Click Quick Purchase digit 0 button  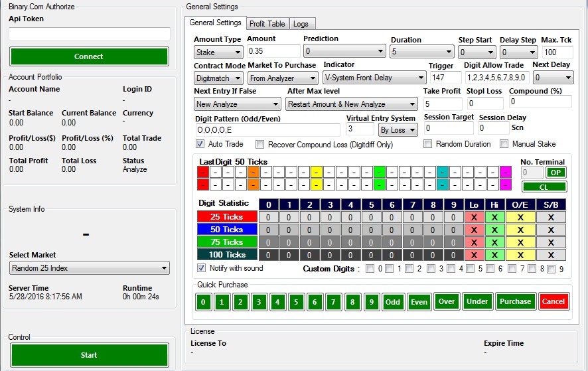[203, 302]
